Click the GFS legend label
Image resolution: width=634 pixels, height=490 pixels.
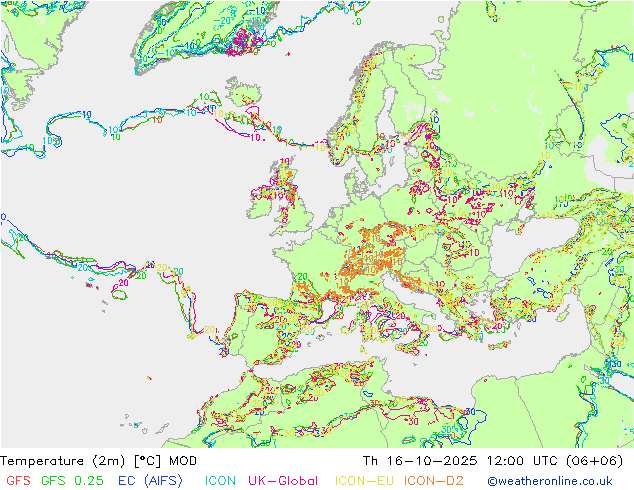coord(18,481)
